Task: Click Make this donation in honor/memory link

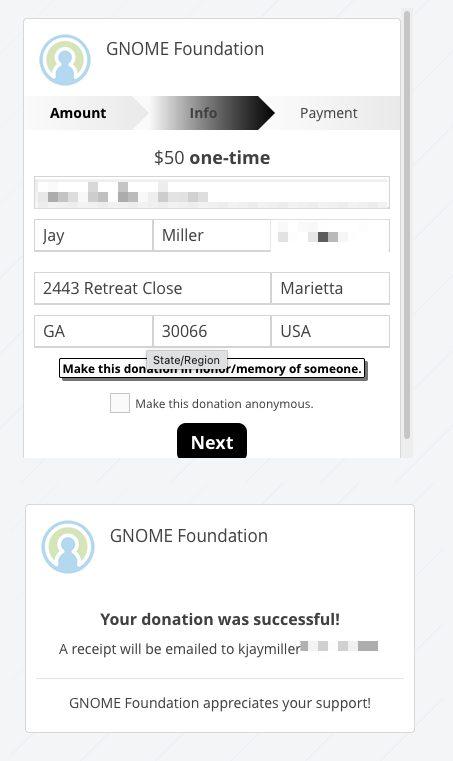Action: (x=212, y=369)
